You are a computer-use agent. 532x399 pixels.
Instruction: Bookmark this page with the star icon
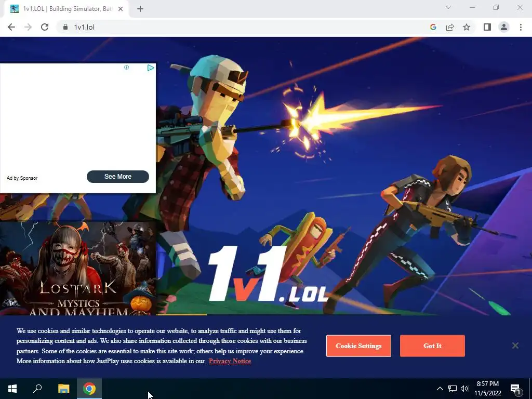tap(467, 27)
